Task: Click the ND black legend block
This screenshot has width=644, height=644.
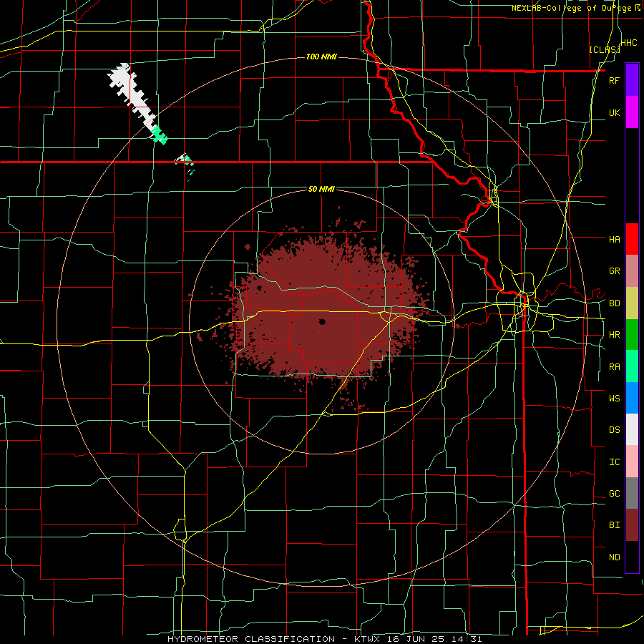Action: click(x=632, y=557)
